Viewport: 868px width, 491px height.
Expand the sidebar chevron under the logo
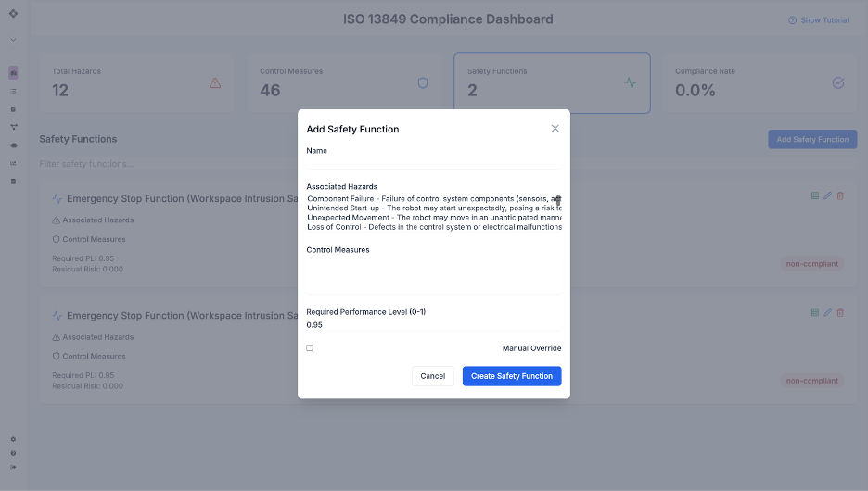coord(13,40)
